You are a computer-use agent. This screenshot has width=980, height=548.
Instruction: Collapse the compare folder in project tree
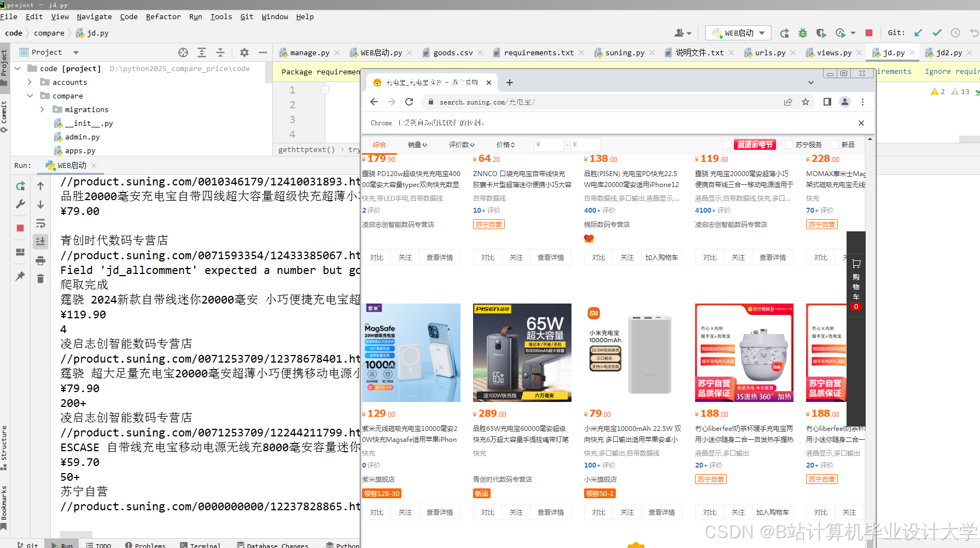click(x=30, y=96)
